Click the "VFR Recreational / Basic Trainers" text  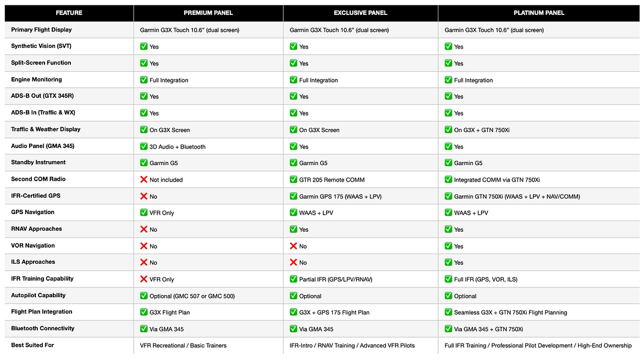point(183,345)
